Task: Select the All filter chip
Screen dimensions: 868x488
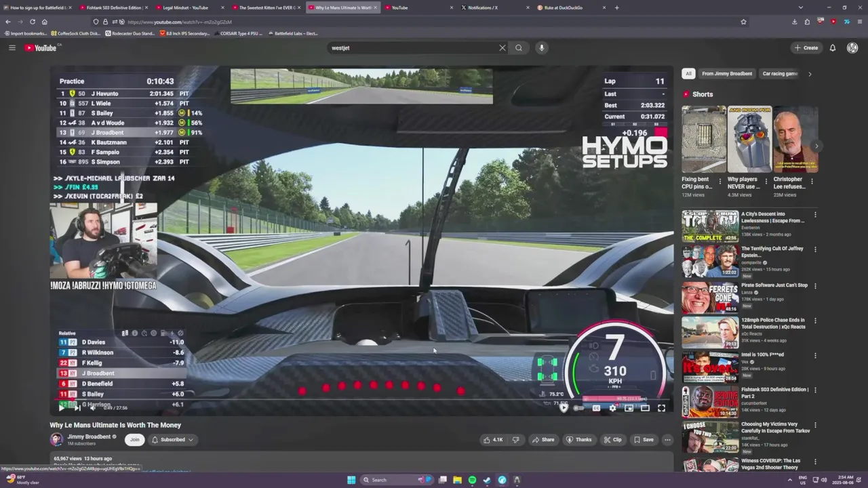Action: pos(688,73)
